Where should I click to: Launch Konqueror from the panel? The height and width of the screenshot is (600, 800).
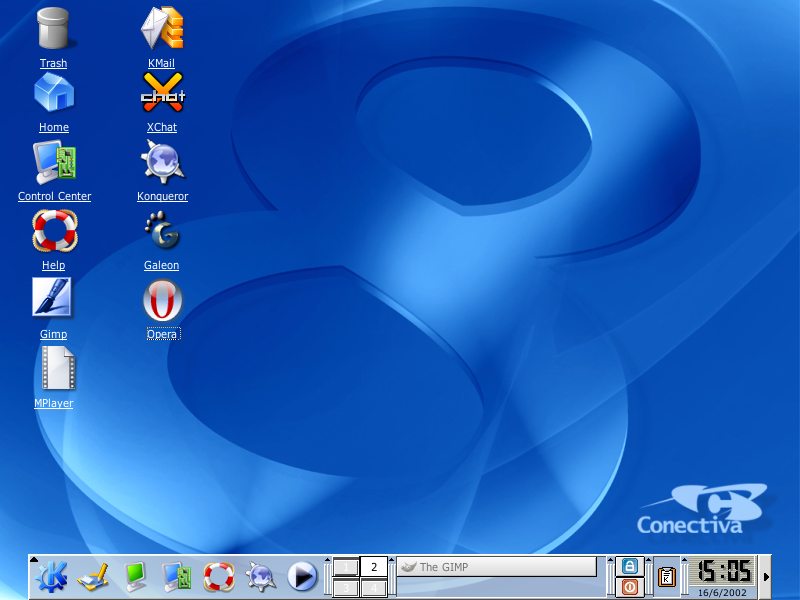click(x=261, y=577)
